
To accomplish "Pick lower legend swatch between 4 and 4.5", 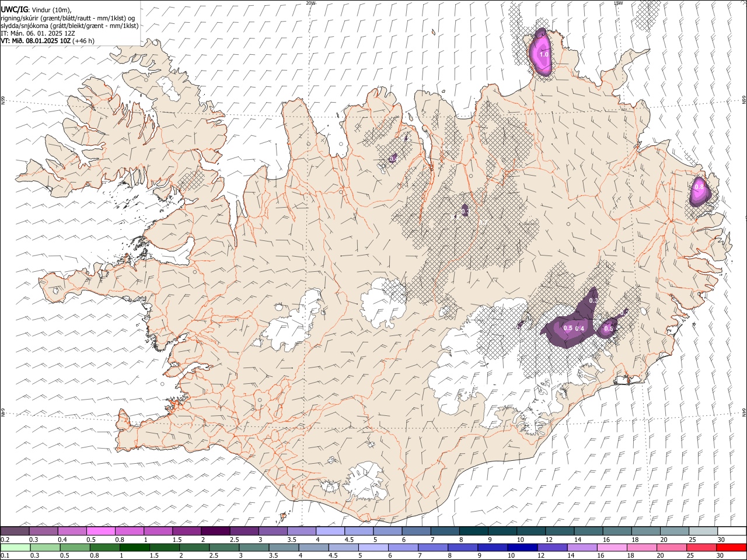I will coord(313,547).
